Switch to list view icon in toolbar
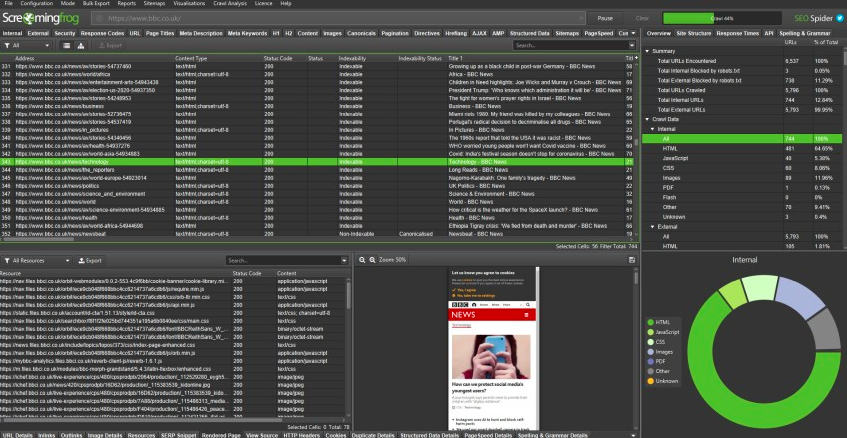847x438 pixels. point(66,45)
